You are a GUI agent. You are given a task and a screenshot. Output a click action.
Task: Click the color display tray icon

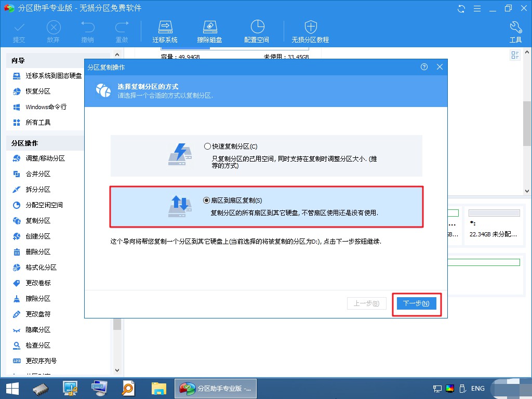tap(450, 389)
